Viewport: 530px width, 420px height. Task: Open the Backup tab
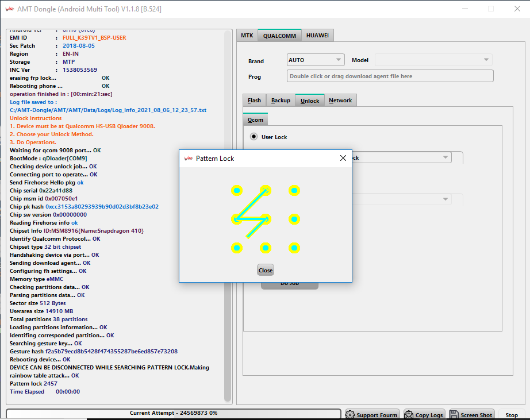pyautogui.click(x=281, y=101)
